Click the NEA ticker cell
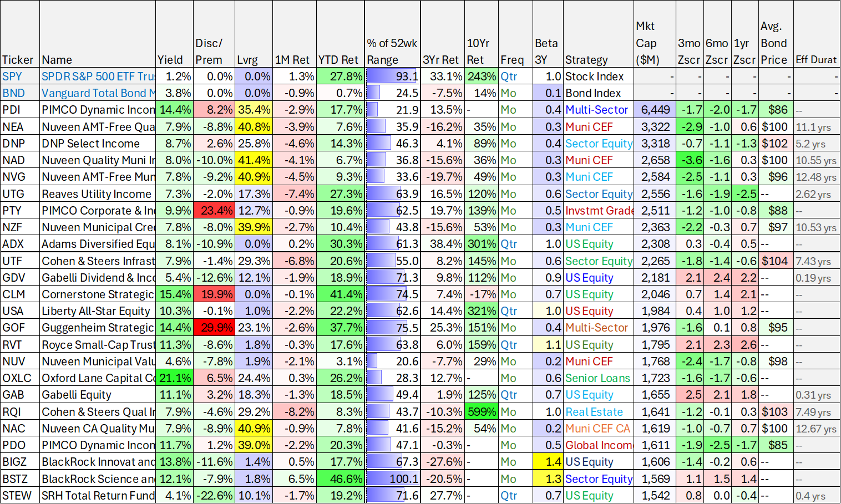This screenshot has height=504, width=841. 20,127
